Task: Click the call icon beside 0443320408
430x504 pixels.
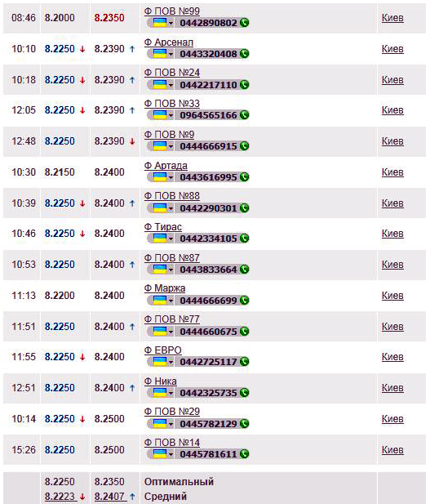Action: point(244,54)
